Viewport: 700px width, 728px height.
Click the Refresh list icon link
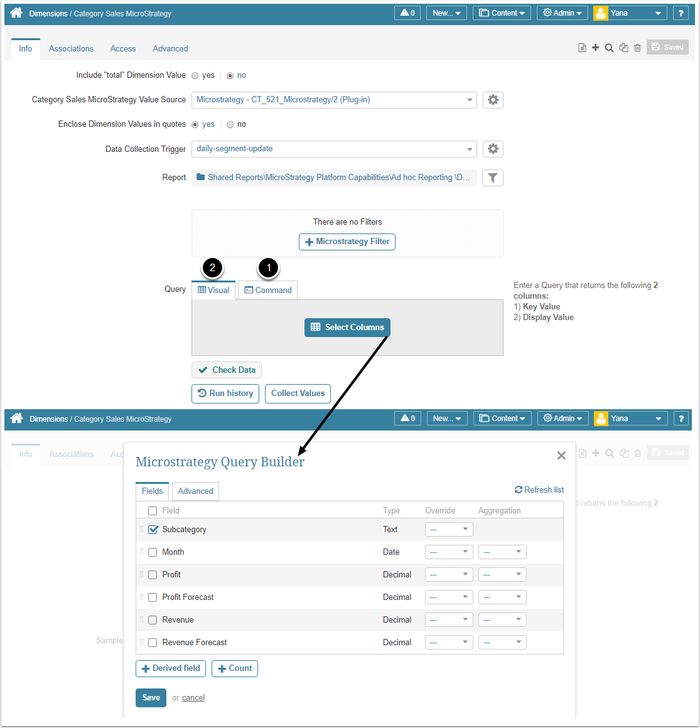tap(539, 490)
